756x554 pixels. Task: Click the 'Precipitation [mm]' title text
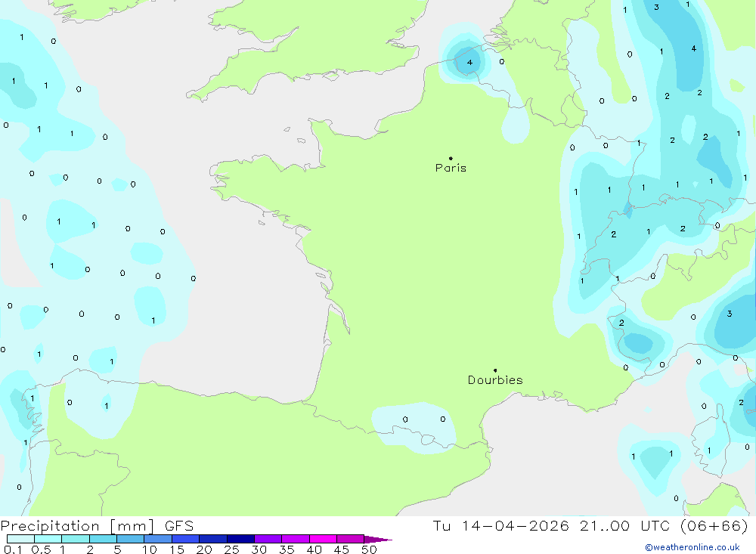[77, 526]
